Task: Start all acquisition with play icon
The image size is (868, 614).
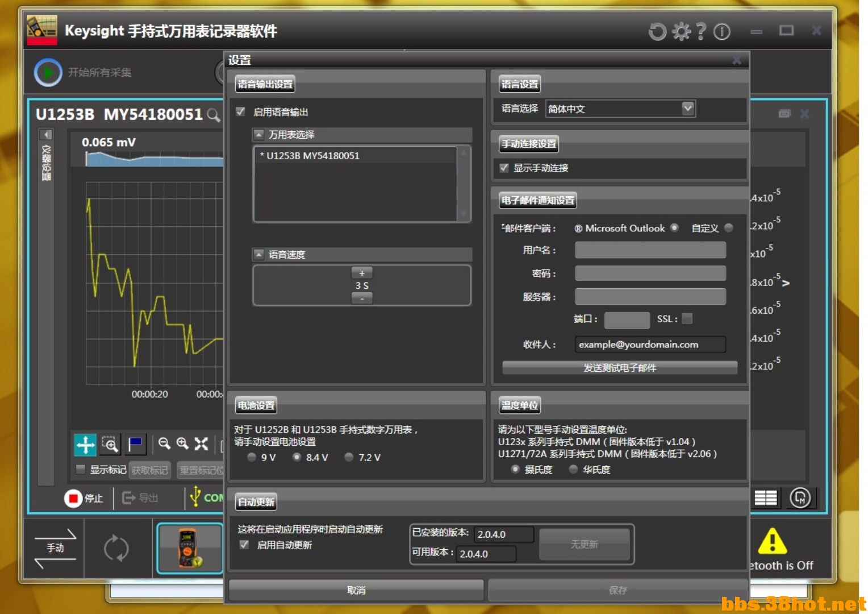Action: click(x=48, y=73)
